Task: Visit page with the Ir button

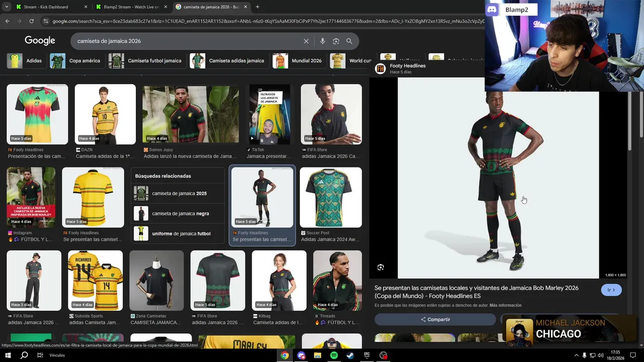Action: click(611, 290)
